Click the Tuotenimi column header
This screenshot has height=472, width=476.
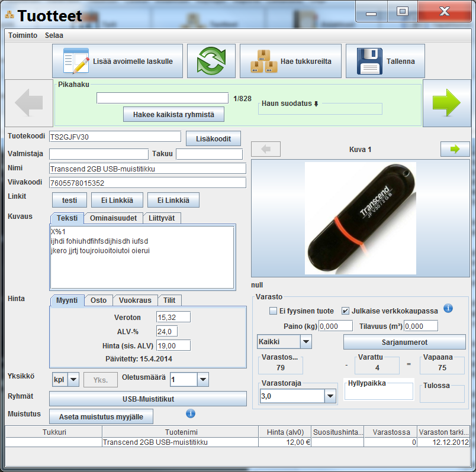point(181,432)
